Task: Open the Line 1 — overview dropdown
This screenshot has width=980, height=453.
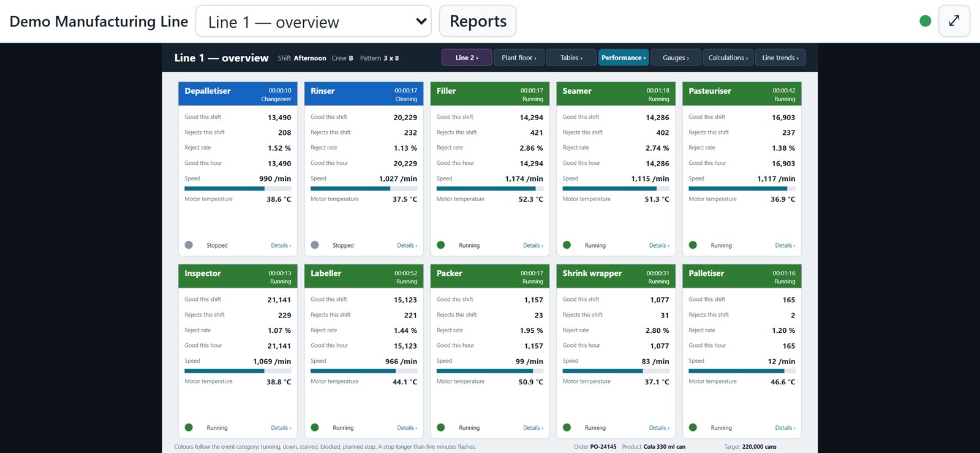Action: click(x=314, y=21)
